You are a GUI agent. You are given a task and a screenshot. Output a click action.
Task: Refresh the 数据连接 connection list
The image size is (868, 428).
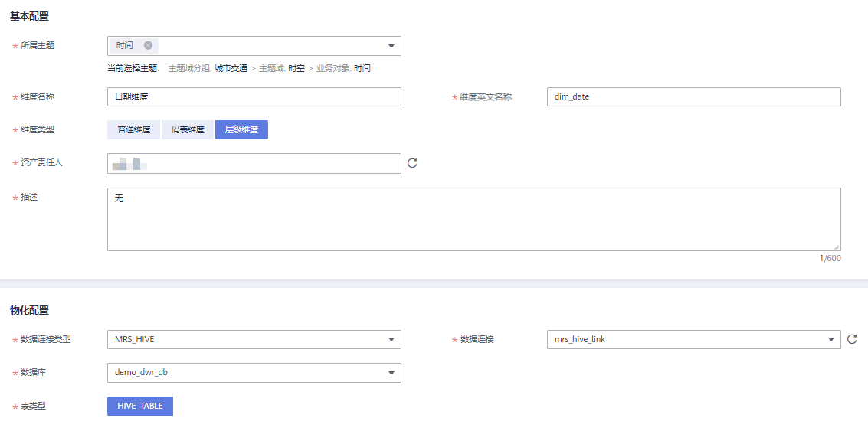[x=852, y=339]
